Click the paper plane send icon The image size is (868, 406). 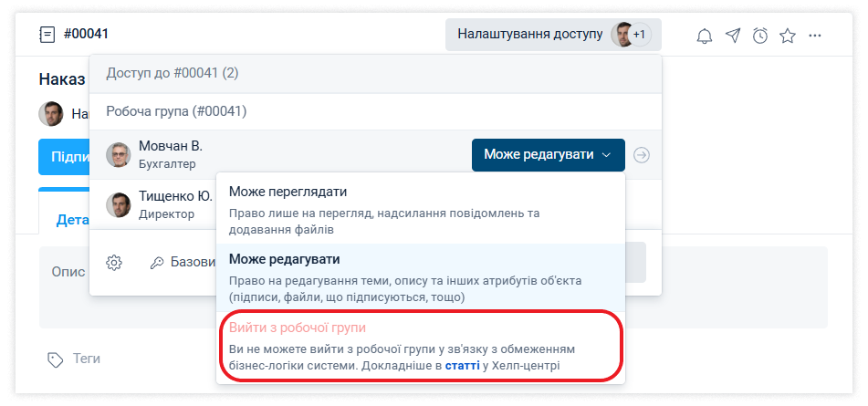733,36
